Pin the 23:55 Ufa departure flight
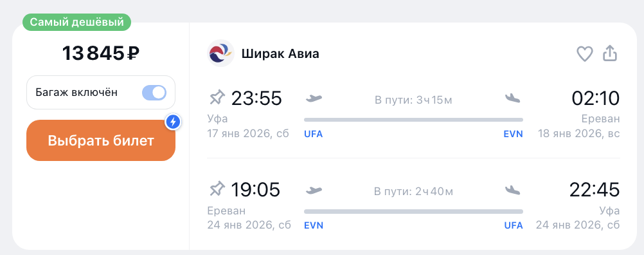 [x=217, y=99]
